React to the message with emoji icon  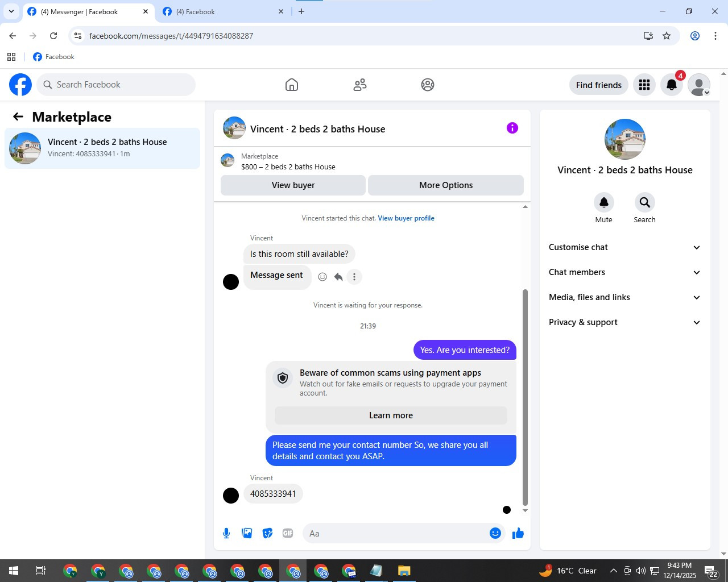[322, 277]
